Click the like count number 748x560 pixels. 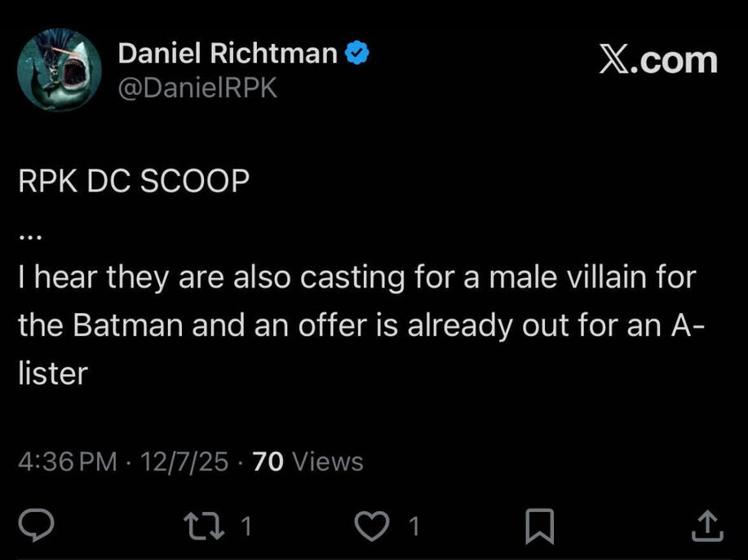(414, 527)
